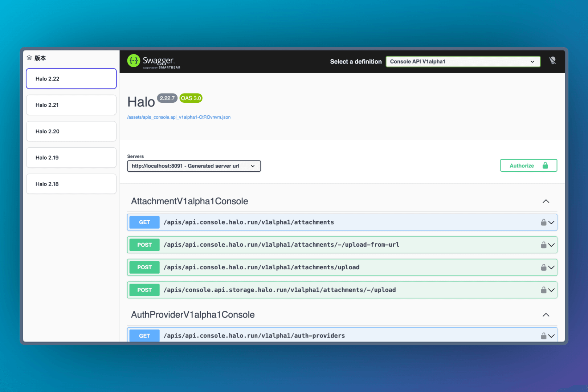Click lock icon on GET attachments endpoint

pyautogui.click(x=543, y=222)
